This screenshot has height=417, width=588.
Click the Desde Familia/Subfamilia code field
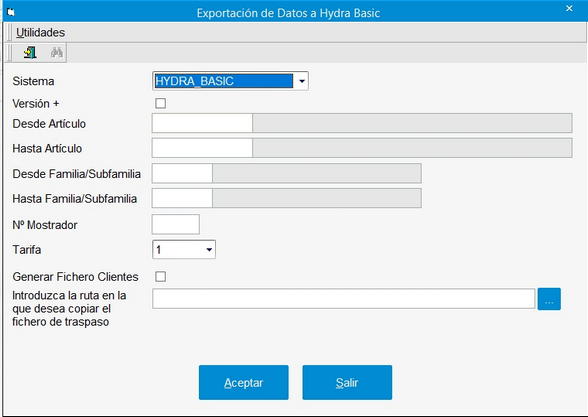182,173
